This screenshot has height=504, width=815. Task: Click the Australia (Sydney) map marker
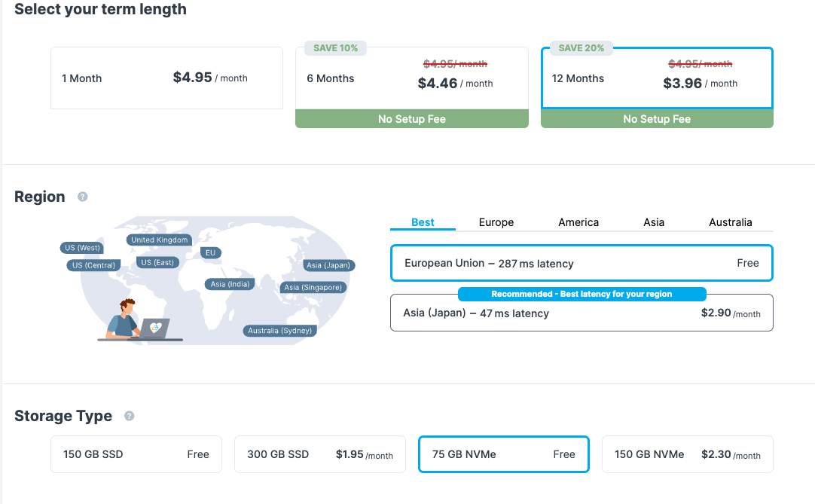point(280,331)
